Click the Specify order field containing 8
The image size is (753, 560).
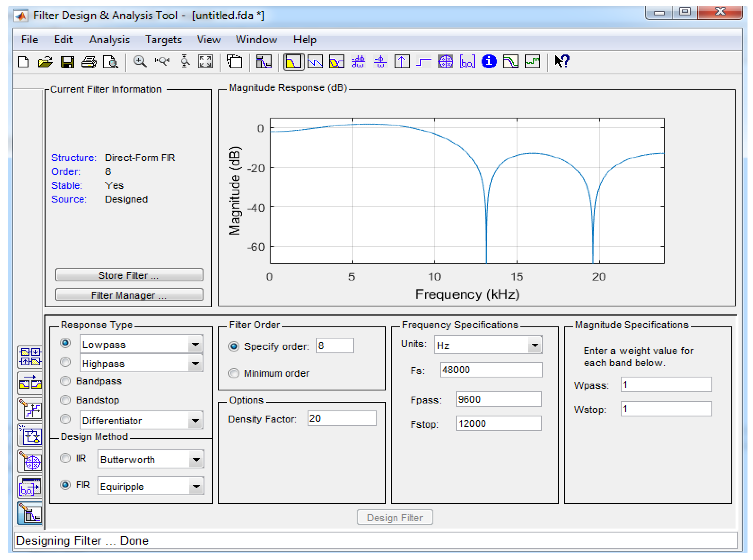pyautogui.click(x=335, y=346)
